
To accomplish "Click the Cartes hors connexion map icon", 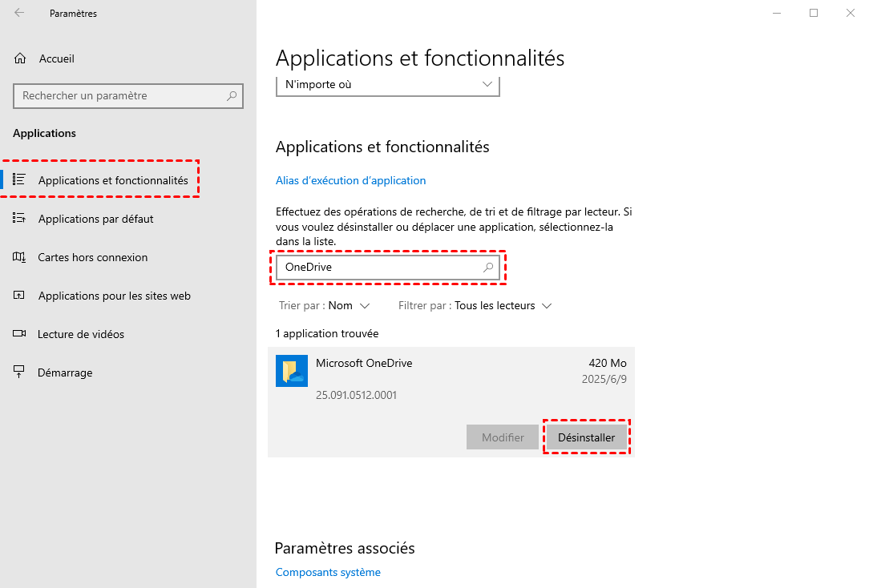I will 20,257.
